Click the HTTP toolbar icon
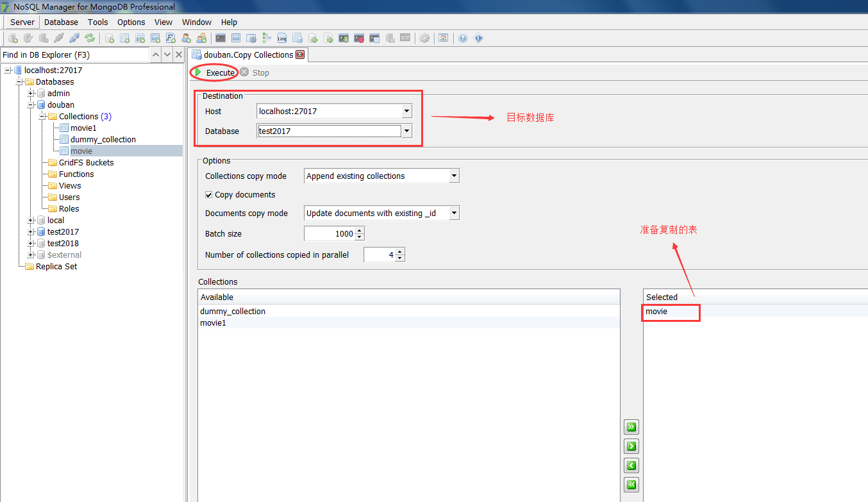Screen dimensions: 868x502 pos(405,38)
